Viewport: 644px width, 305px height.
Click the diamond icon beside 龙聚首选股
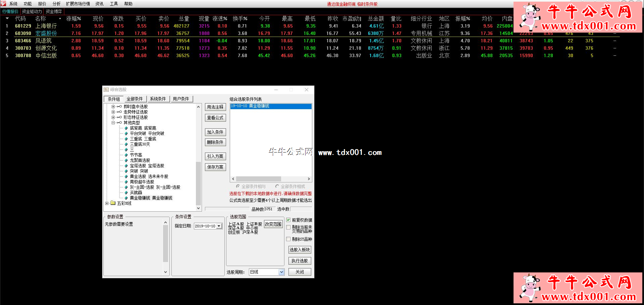(126, 160)
